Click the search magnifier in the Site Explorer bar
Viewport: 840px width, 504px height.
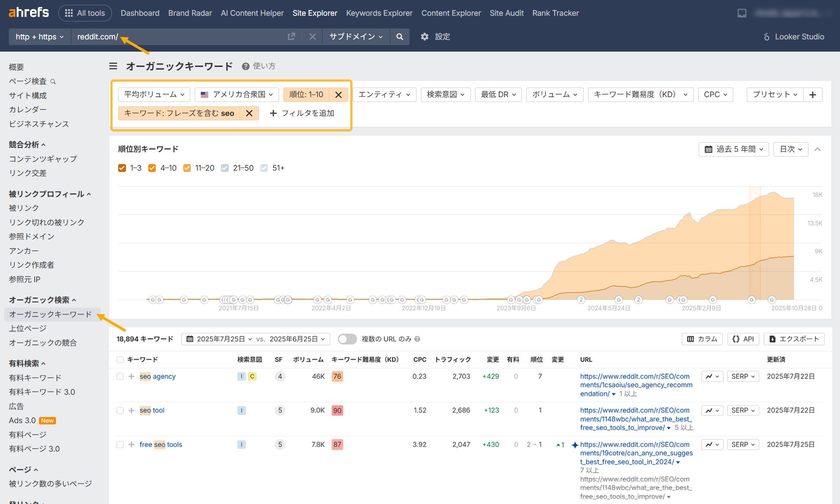point(399,37)
